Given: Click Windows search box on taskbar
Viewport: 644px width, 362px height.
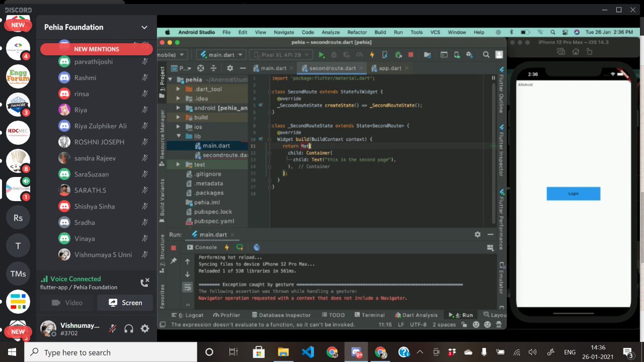Looking at the screenshot, I should 111,352.
